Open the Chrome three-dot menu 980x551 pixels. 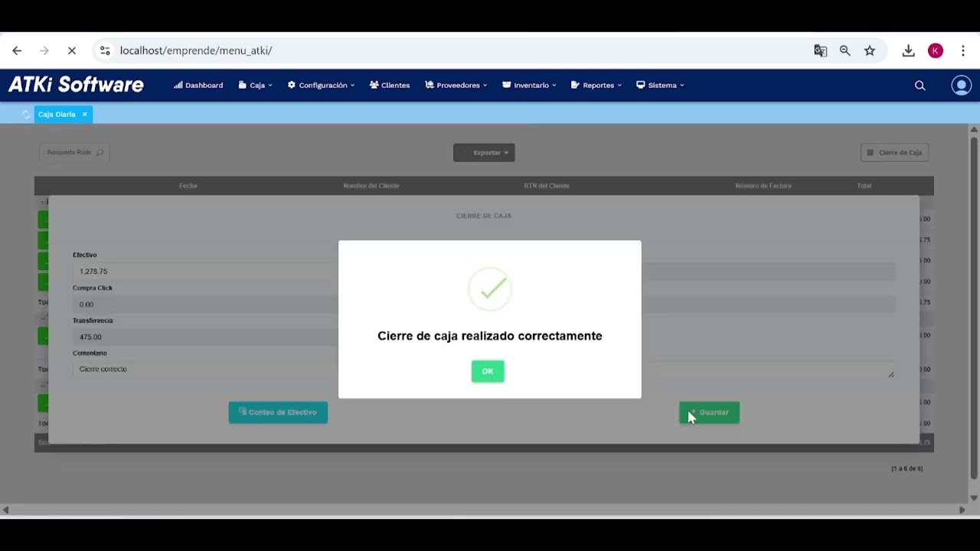click(963, 51)
